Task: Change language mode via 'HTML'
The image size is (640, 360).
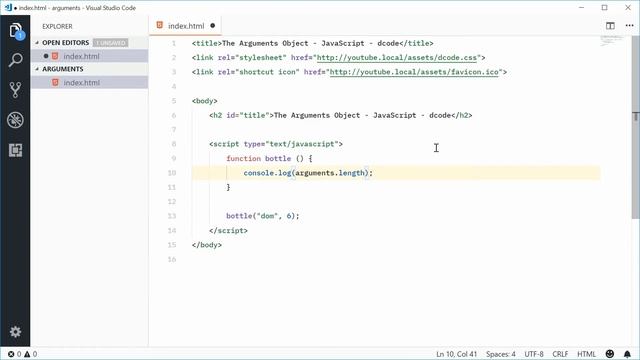Action: [586, 354]
